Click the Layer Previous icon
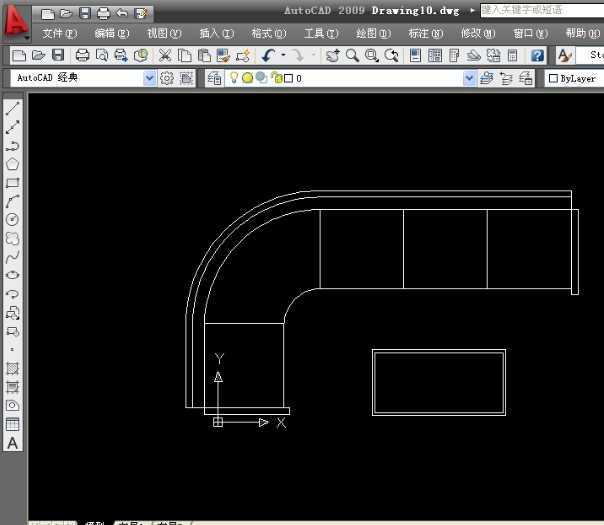The height and width of the screenshot is (525, 604). click(507, 78)
